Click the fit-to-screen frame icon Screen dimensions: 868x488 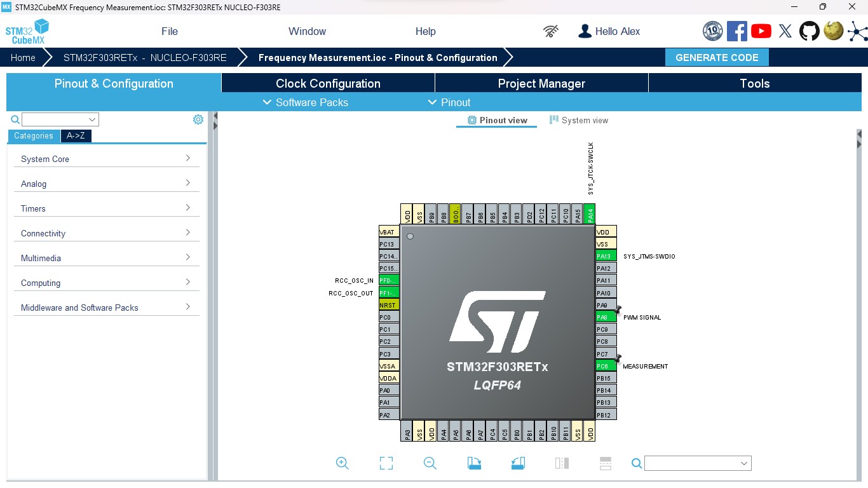tap(386, 463)
